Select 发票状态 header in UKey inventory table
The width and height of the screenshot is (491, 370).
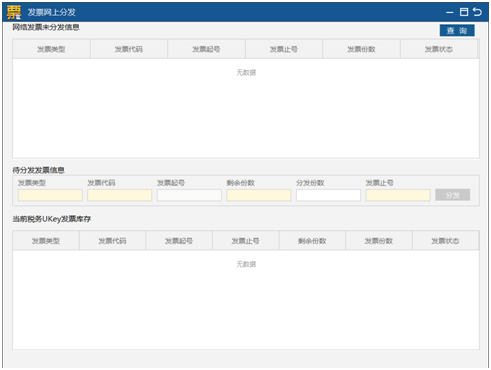click(445, 241)
